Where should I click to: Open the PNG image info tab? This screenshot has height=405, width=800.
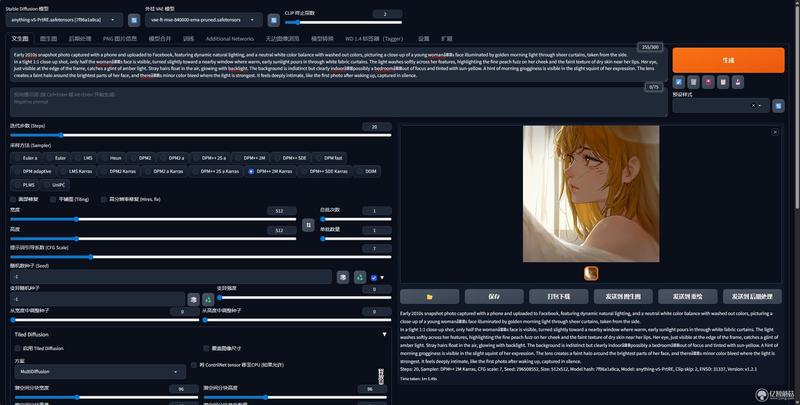[120, 39]
